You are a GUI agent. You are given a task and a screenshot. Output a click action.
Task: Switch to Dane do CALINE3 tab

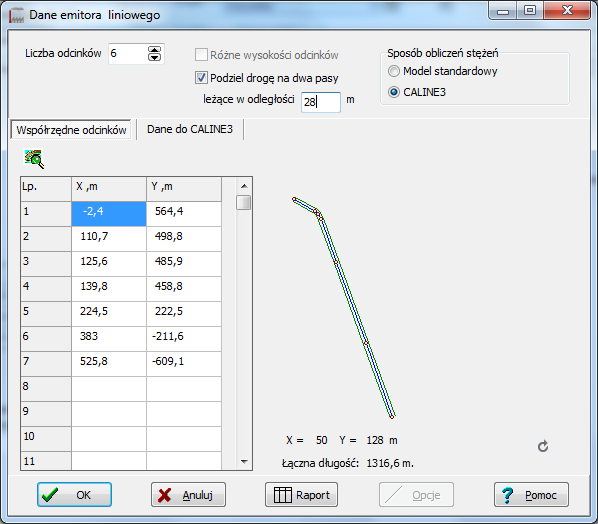[190, 129]
